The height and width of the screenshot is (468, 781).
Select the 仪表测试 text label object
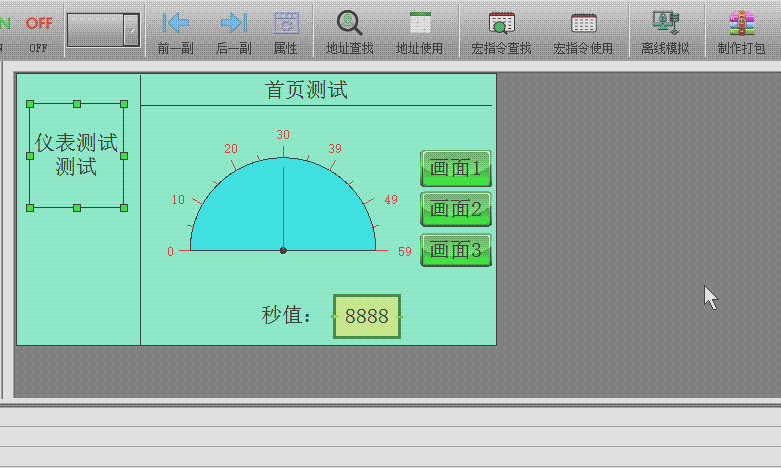[x=77, y=155]
